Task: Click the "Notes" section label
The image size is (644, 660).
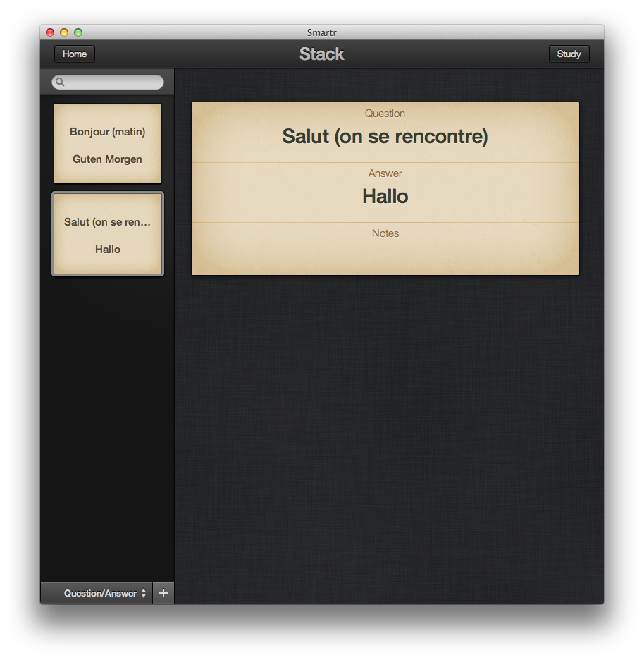Action: pos(385,233)
